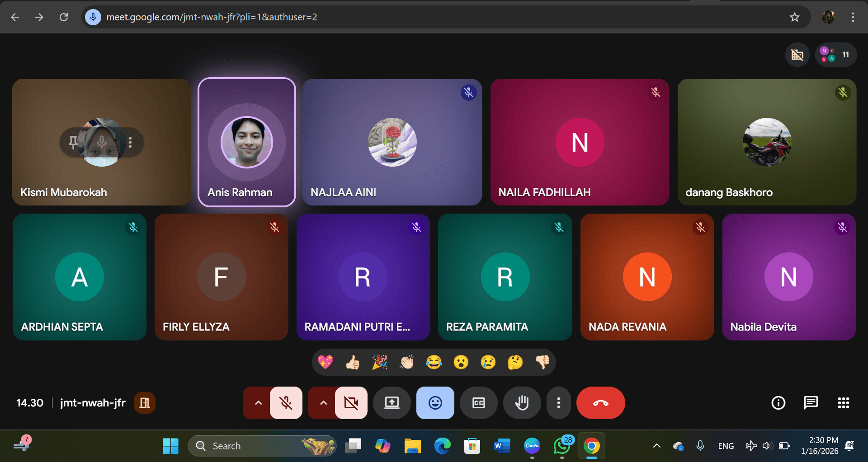The width and height of the screenshot is (868, 462).
Task: Expand video settings arrow beside camera
Action: click(x=323, y=403)
